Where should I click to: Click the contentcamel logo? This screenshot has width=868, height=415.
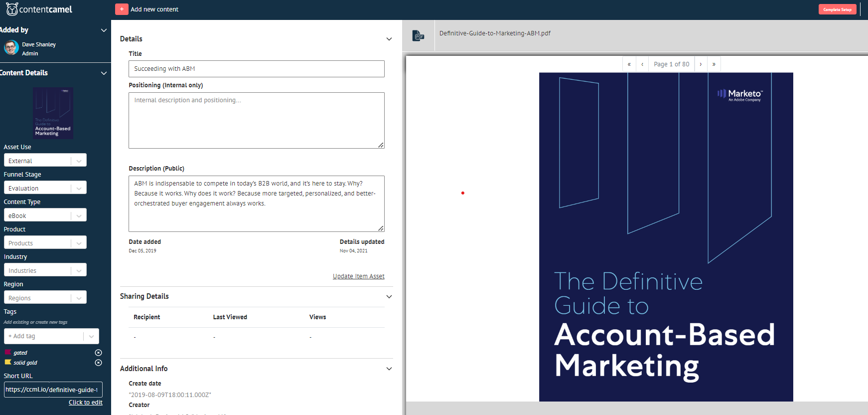[39, 9]
